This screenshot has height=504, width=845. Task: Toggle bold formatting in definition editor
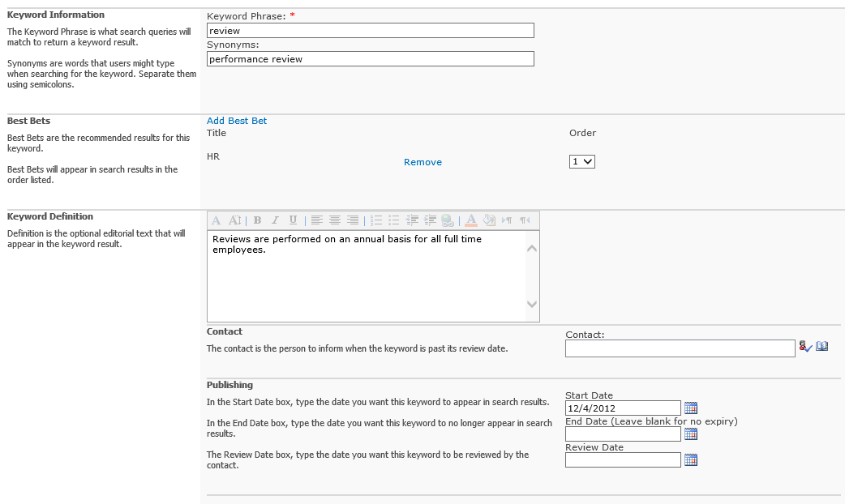[x=257, y=220]
